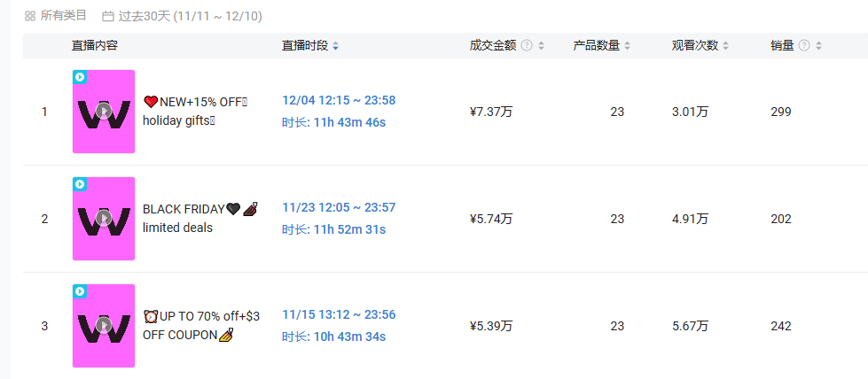Sort the table by 观看次数
The width and height of the screenshot is (868, 379).
click(726, 46)
